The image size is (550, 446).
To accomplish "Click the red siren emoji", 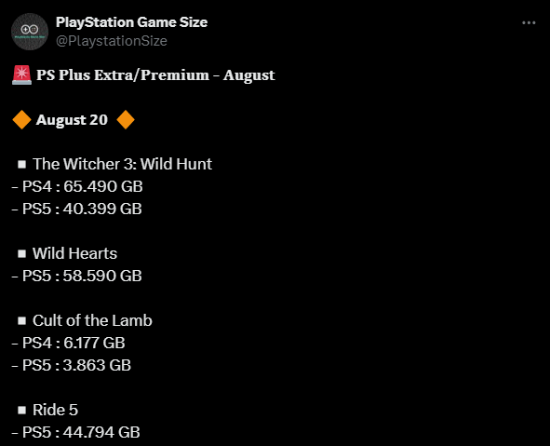I will click(22, 75).
